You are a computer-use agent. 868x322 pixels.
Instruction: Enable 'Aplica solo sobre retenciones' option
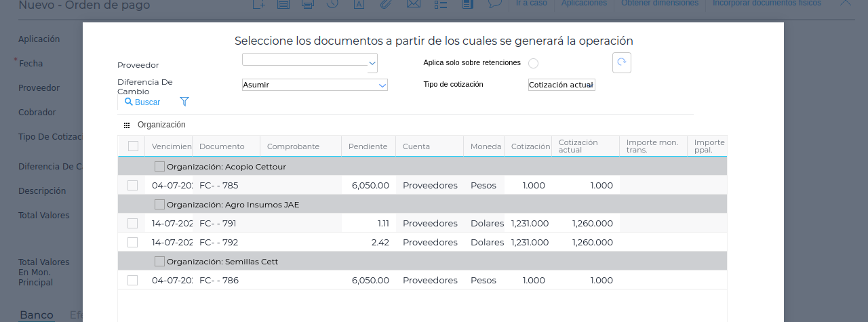point(533,63)
